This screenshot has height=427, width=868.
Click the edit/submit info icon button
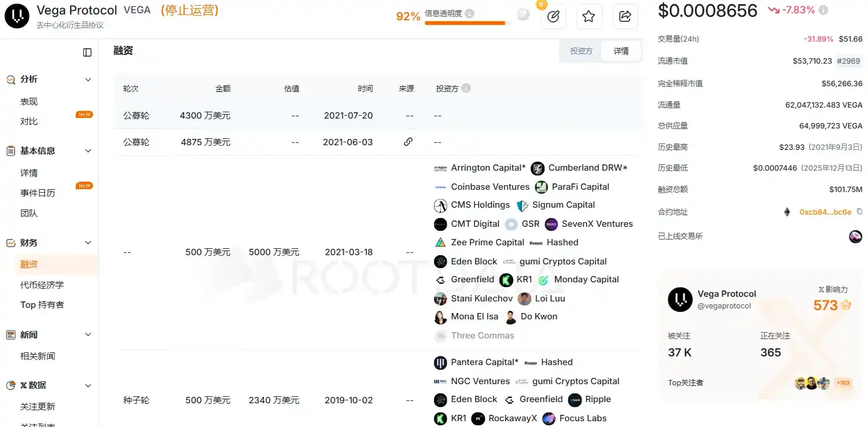coord(553,17)
